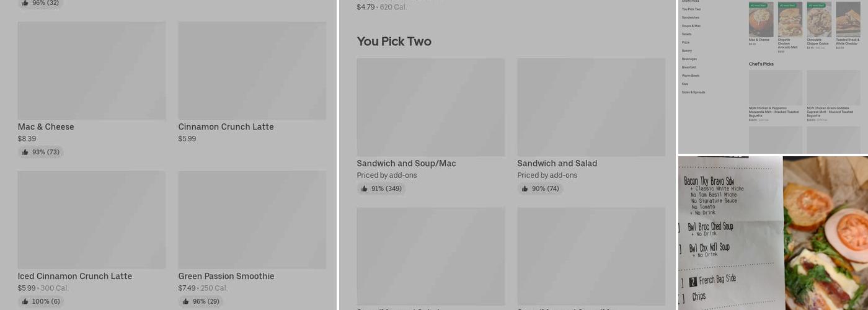View the sandwich with tomato photo

pos(825,233)
